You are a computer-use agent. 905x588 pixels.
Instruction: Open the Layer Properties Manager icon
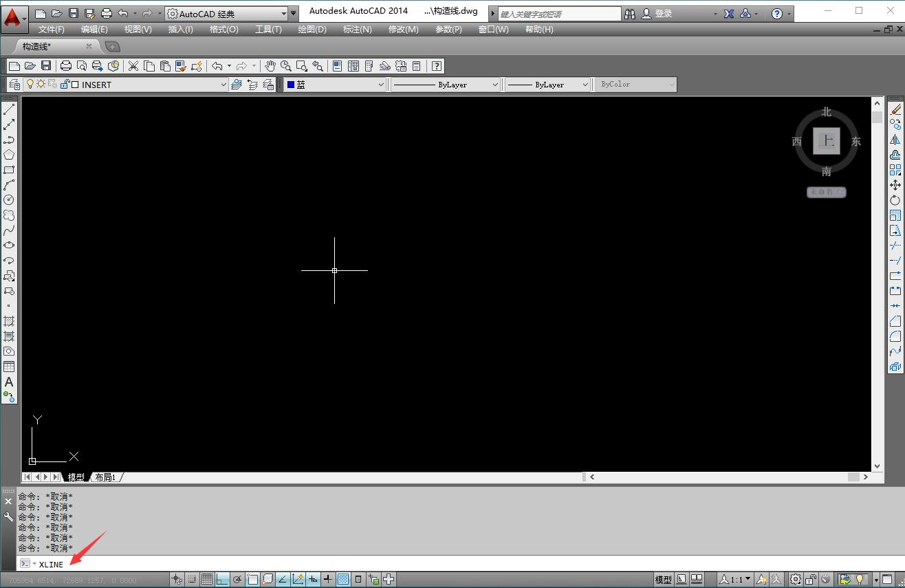click(14, 84)
